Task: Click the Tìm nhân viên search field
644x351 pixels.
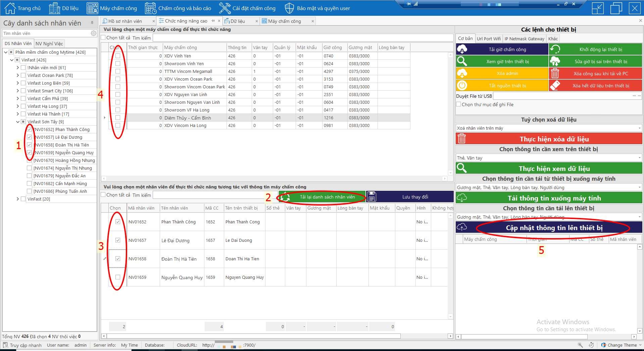Action: pos(45,33)
